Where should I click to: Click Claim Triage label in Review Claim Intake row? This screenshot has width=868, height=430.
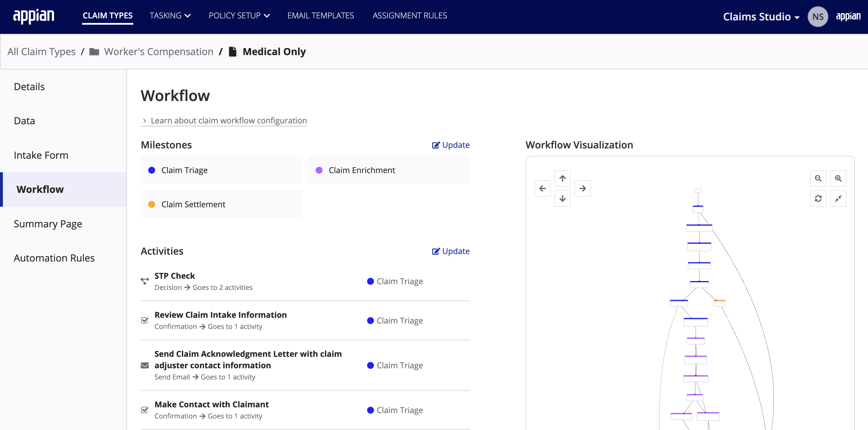click(400, 320)
